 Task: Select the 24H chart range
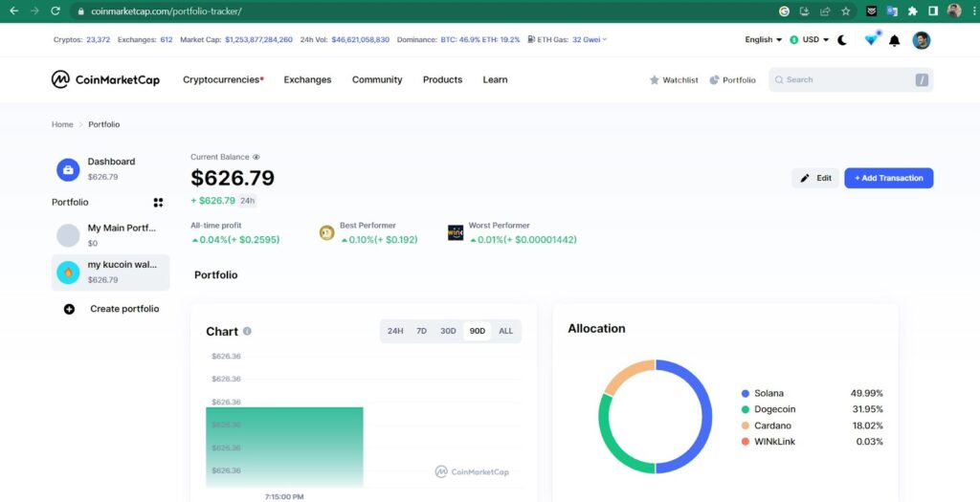(x=395, y=331)
